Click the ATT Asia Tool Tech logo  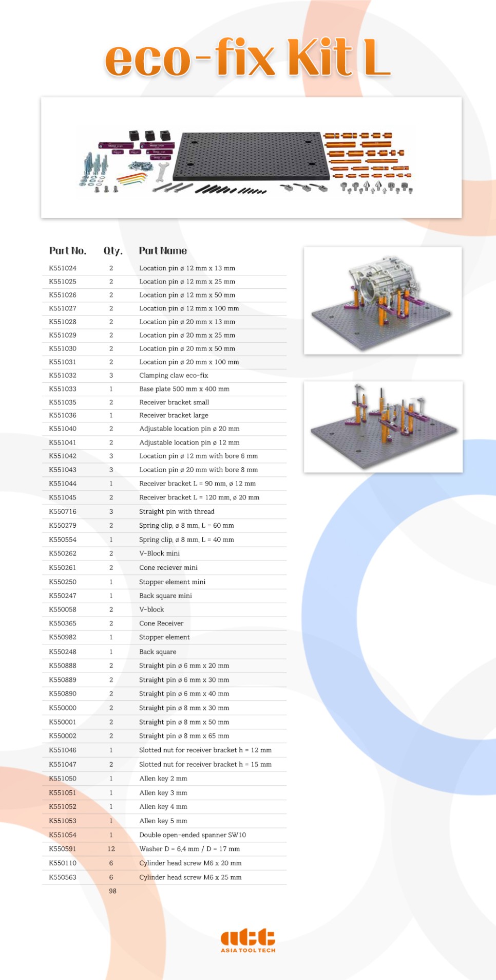click(248, 941)
